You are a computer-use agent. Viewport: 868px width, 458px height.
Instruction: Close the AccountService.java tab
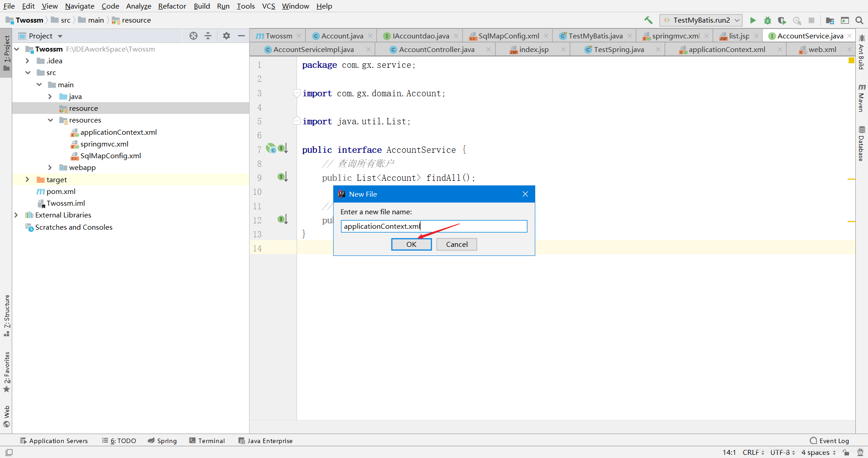[849, 36]
